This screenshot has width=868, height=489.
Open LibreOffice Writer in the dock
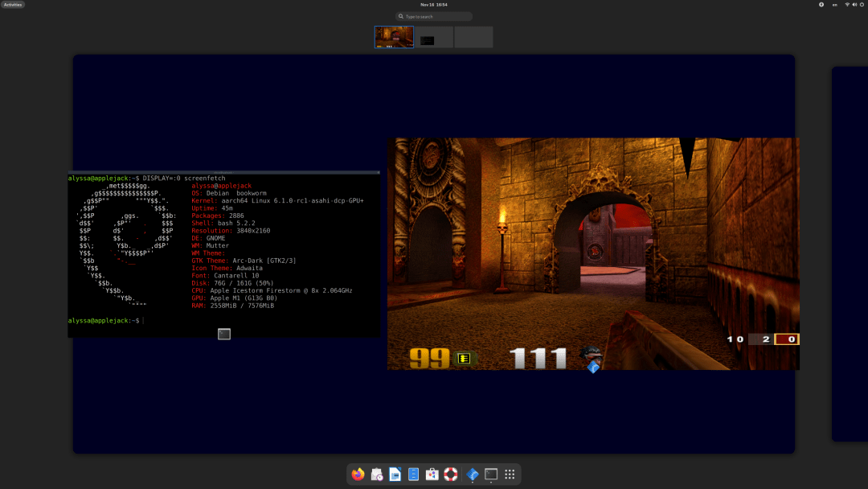pyautogui.click(x=395, y=475)
